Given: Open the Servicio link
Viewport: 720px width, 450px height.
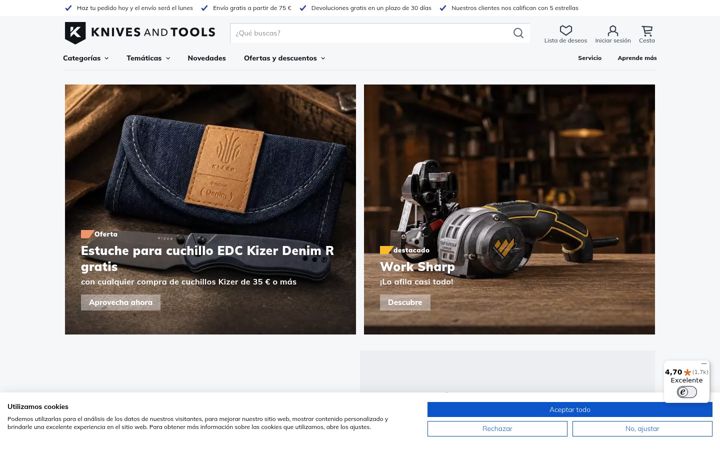Looking at the screenshot, I should (x=590, y=58).
